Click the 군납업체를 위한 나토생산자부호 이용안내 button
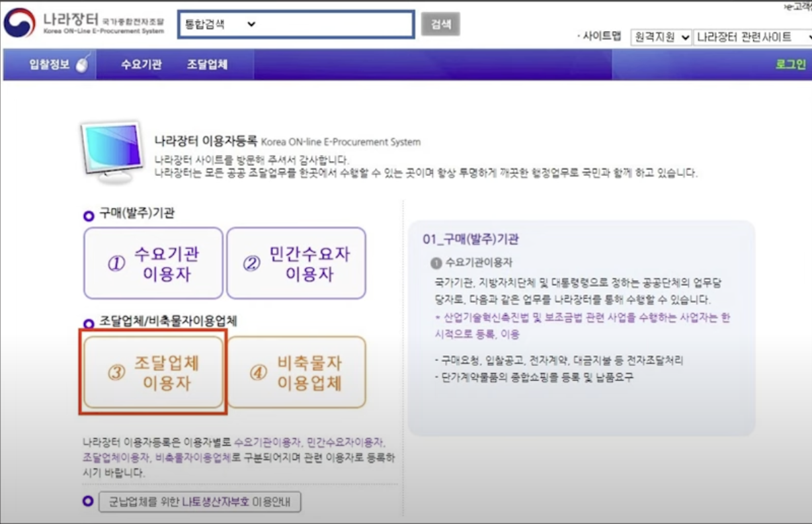 tap(200, 502)
